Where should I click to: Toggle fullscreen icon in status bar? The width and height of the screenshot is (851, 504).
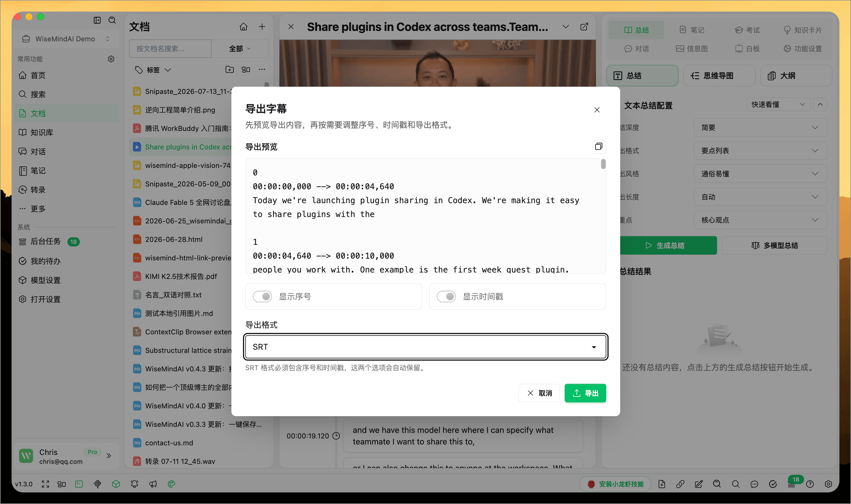point(45,484)
